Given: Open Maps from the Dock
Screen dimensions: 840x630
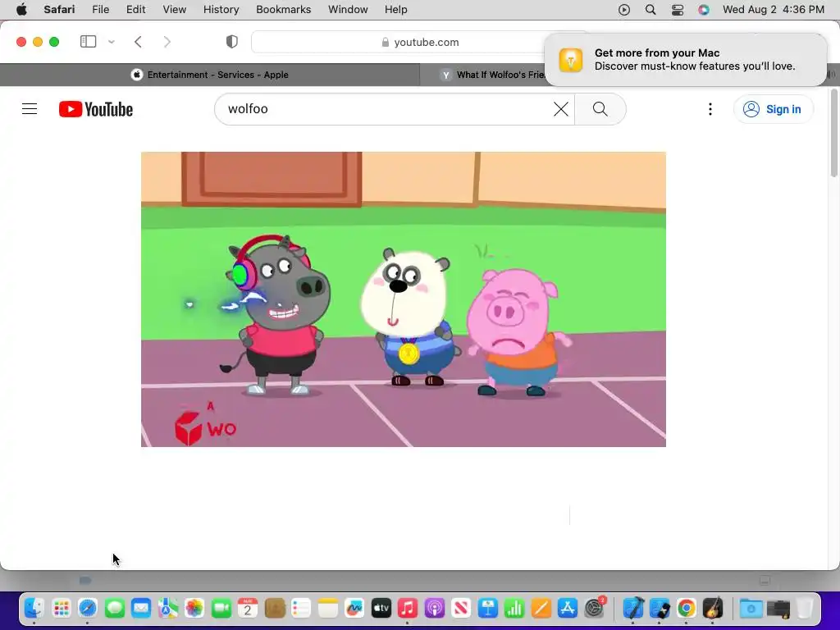Looking at the screenshot, I should click(167, 608).
